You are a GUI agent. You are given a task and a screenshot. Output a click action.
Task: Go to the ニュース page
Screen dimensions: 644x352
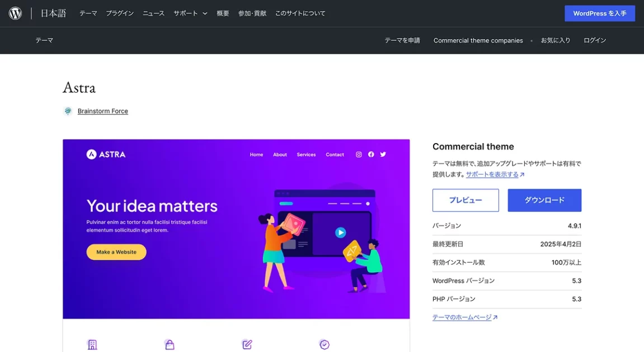point(153,13)
